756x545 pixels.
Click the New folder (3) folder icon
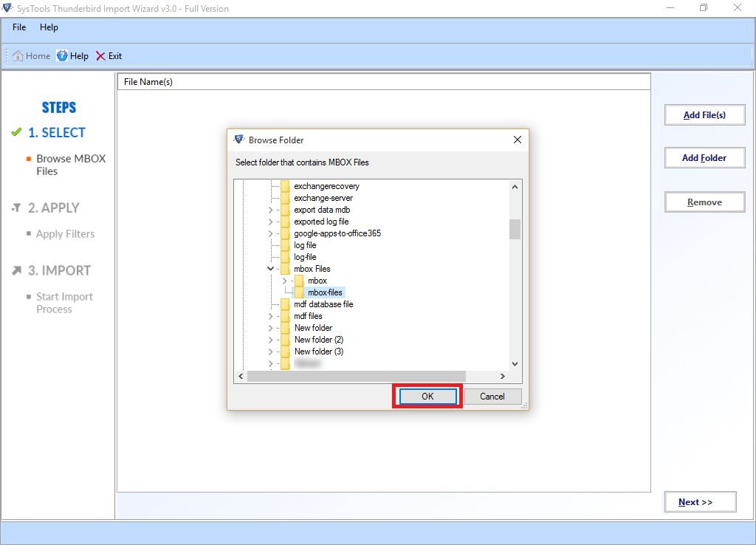click(286, 352)
